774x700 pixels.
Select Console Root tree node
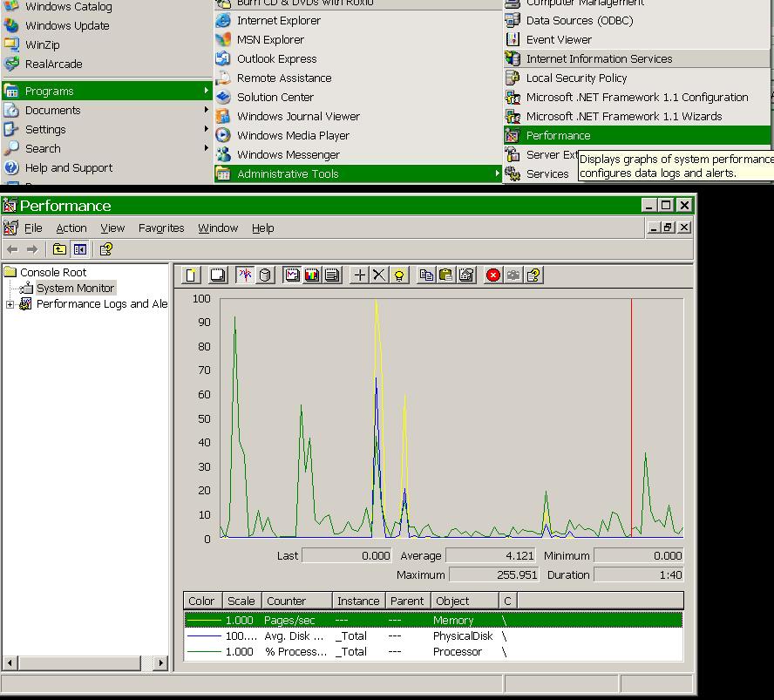pyautogui.click(x=53, y=273)
